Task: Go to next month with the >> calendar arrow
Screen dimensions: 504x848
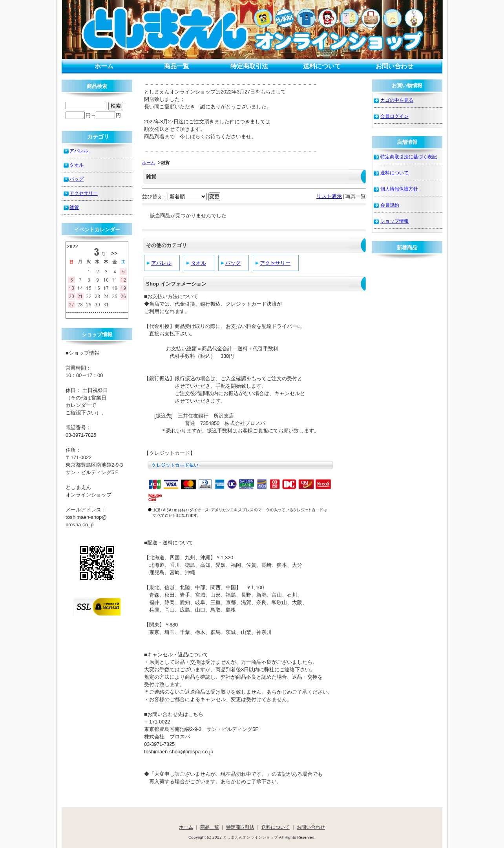Action: 114,253
